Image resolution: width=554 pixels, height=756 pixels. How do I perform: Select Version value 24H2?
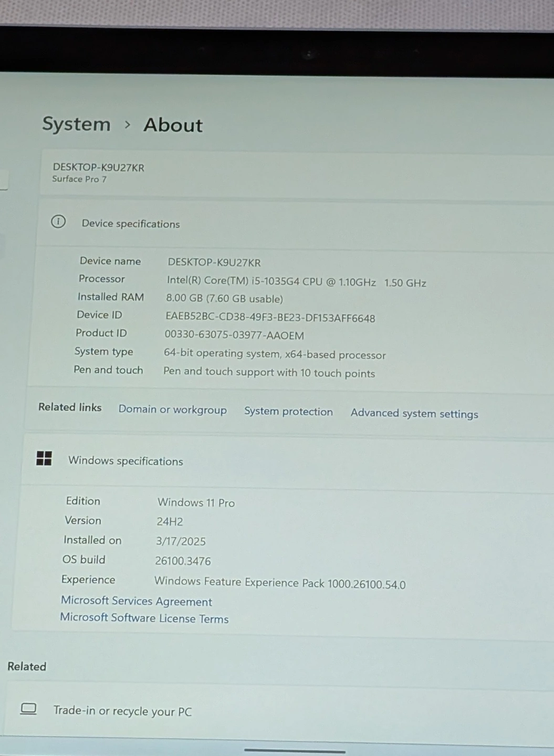coord(170,521)
